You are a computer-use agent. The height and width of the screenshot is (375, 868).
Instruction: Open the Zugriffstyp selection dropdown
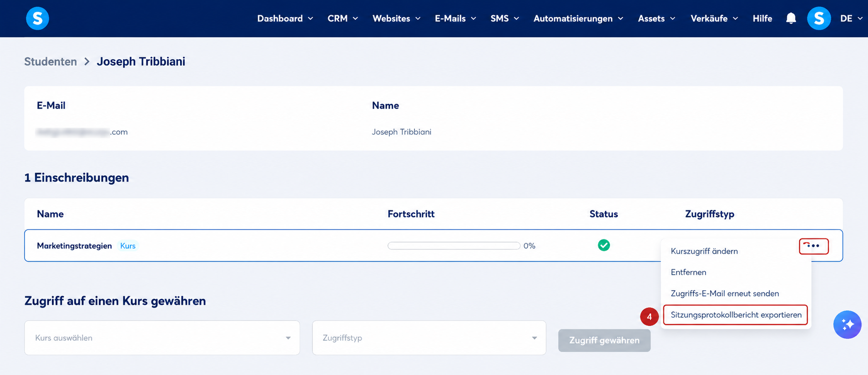(429, 338)
